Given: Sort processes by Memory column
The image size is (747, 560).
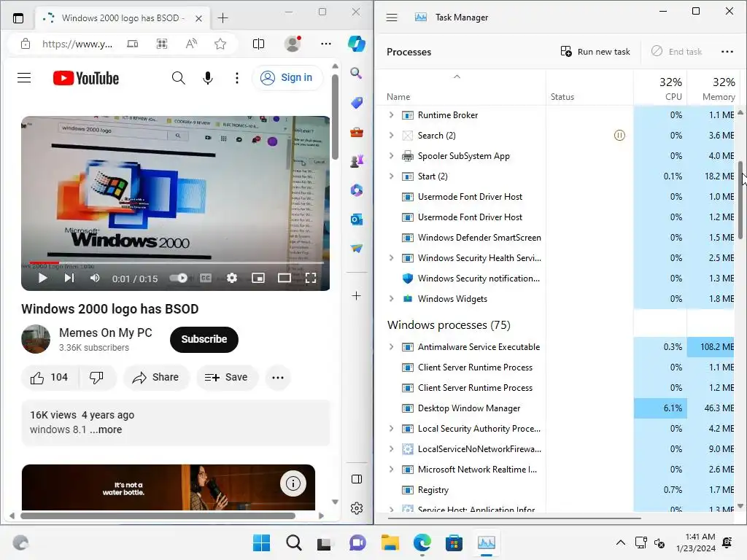Looking at the screenshot, I should pyautogui.click(x=713, y=88).
